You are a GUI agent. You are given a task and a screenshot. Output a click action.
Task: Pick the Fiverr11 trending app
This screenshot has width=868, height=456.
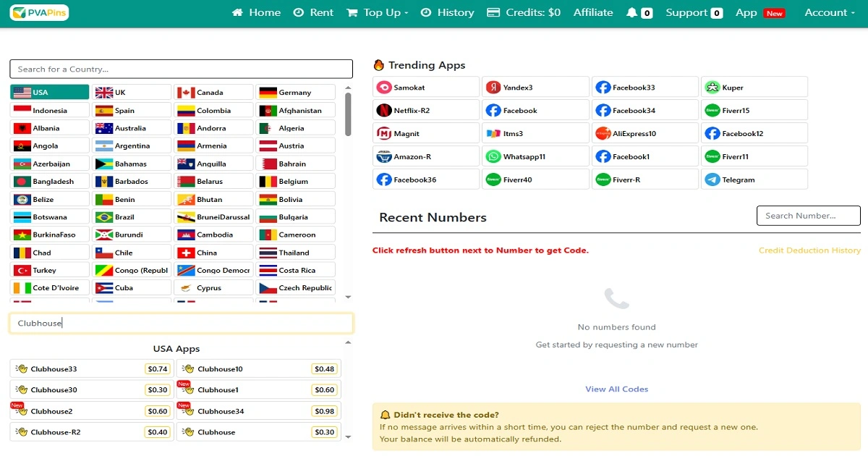pyautogui.click(x=754, y=156)
